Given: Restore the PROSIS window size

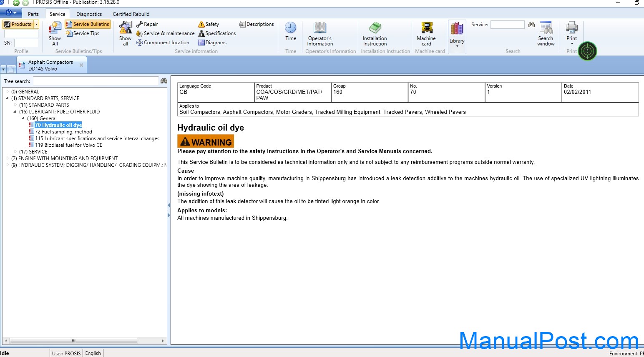Looking at the screenshot, I should point(636,3).
